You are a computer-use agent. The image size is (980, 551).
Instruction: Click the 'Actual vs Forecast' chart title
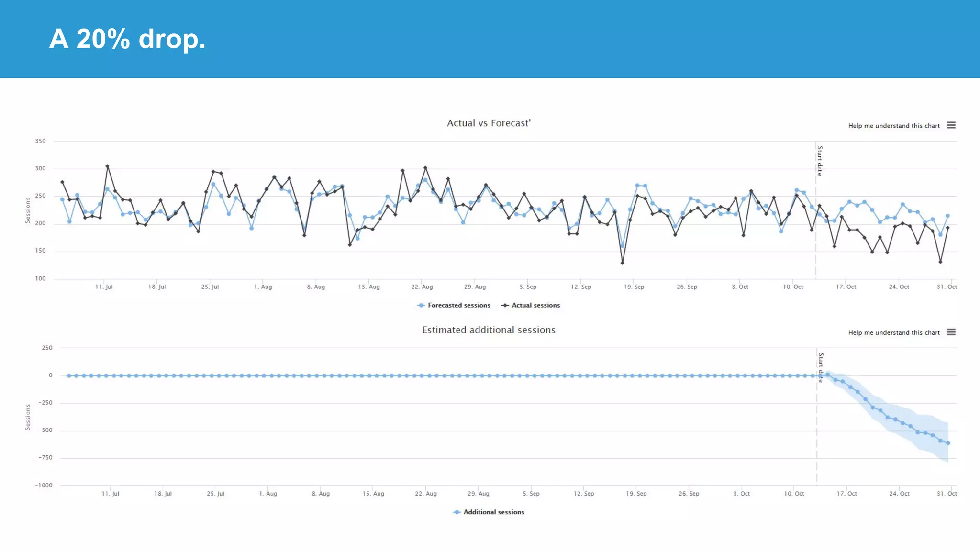pos(489,123)
